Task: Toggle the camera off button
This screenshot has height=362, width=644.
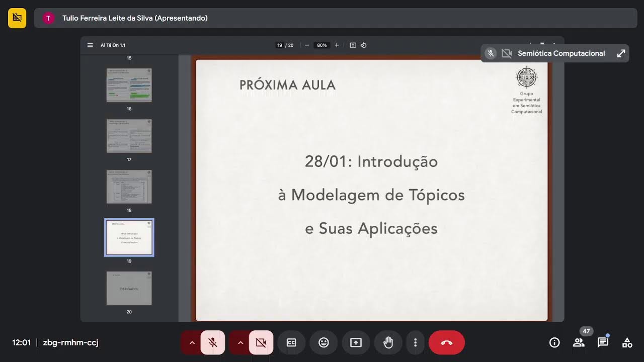Action: point(261,342)
